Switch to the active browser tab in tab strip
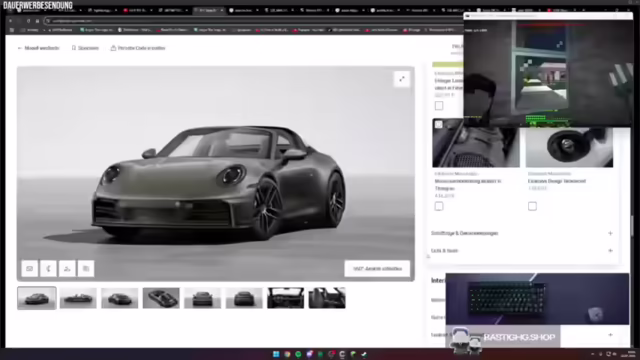640x360 pixels. point(209,10)
